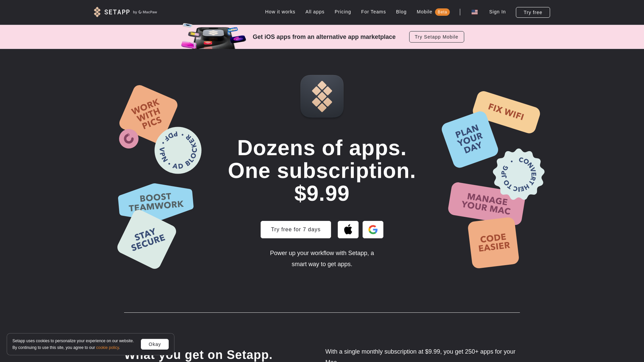Open the All apps page
The width and height of the screenshot is (644, 362).
tap(315, 12)
